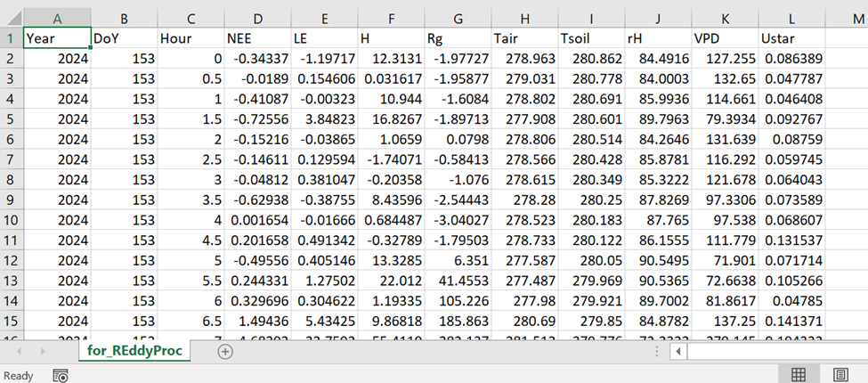Click horizontal scrollbar left arrow
Viewport: 868px width, 383px height.
678,351
